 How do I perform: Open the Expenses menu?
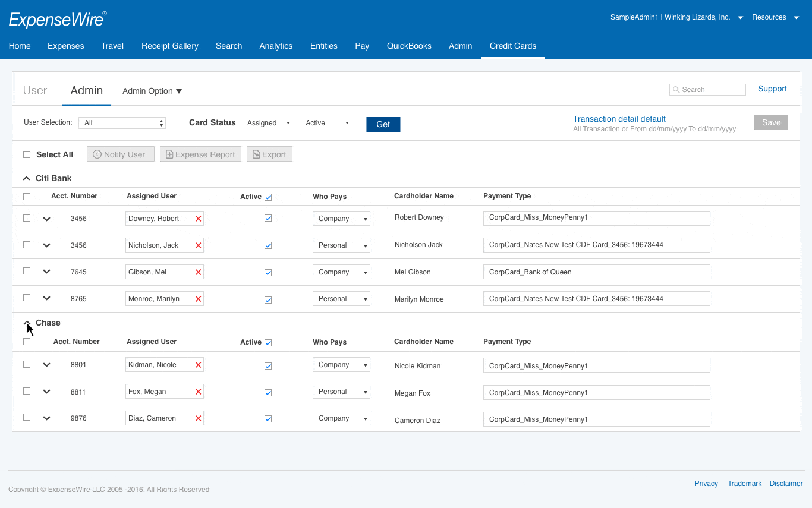coord(66,46)
